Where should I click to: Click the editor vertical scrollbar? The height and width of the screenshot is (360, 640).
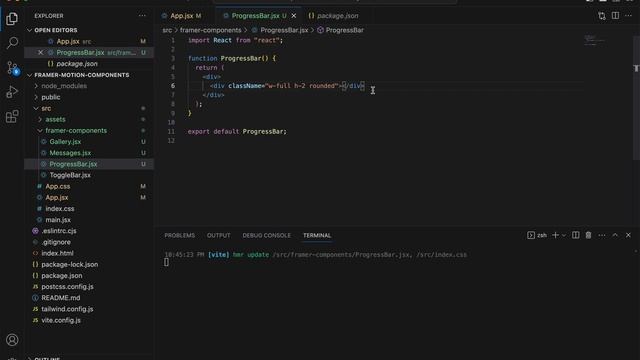coord(636,98)
